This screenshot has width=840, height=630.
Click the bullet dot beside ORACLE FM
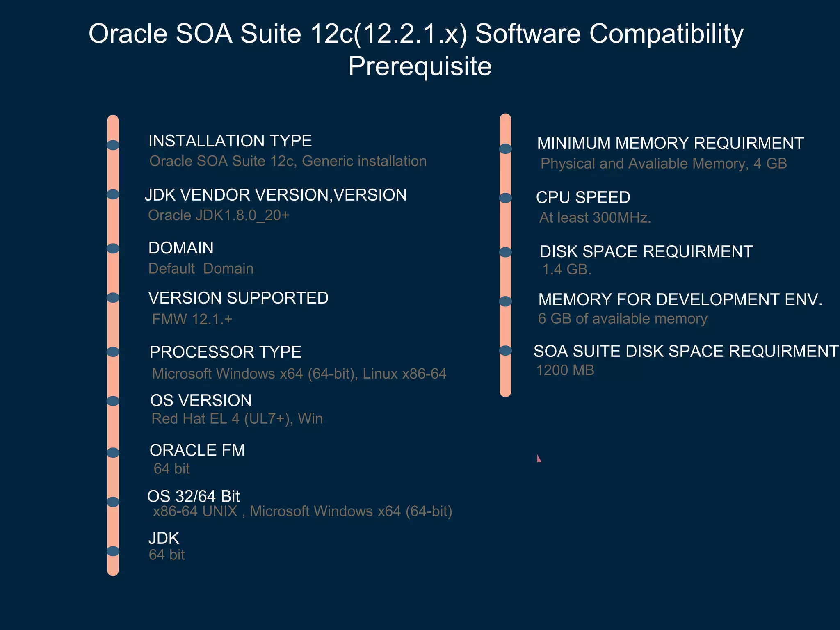point(113,453)
